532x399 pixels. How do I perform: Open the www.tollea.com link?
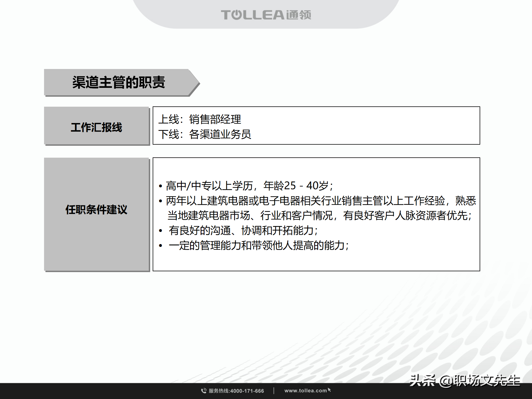(x=306, y=390)
